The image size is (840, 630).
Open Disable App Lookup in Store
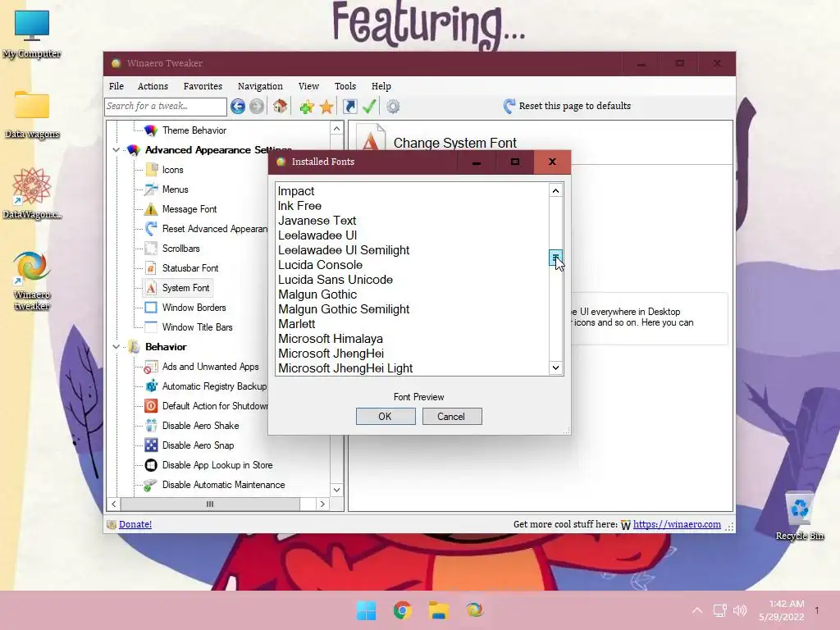click(x=217, y=466)
